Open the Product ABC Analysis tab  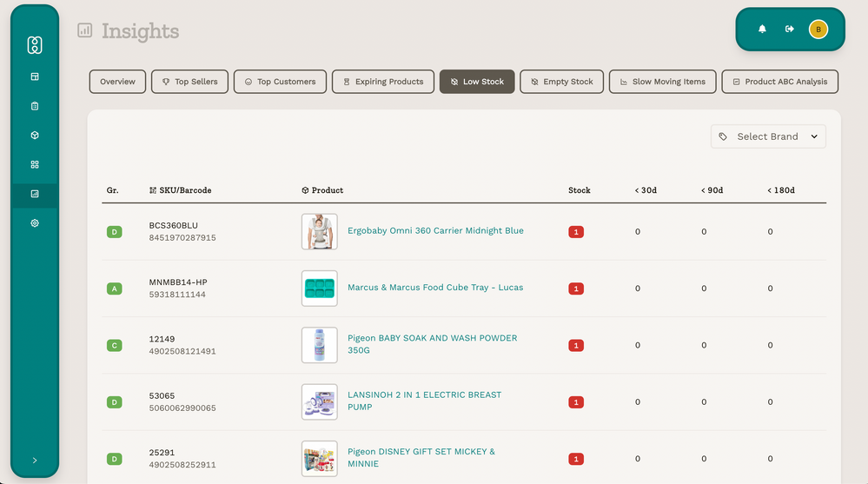779,82
